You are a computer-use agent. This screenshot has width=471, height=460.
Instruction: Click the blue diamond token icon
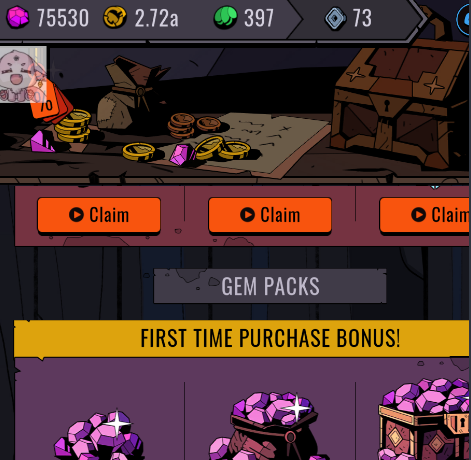336,18
